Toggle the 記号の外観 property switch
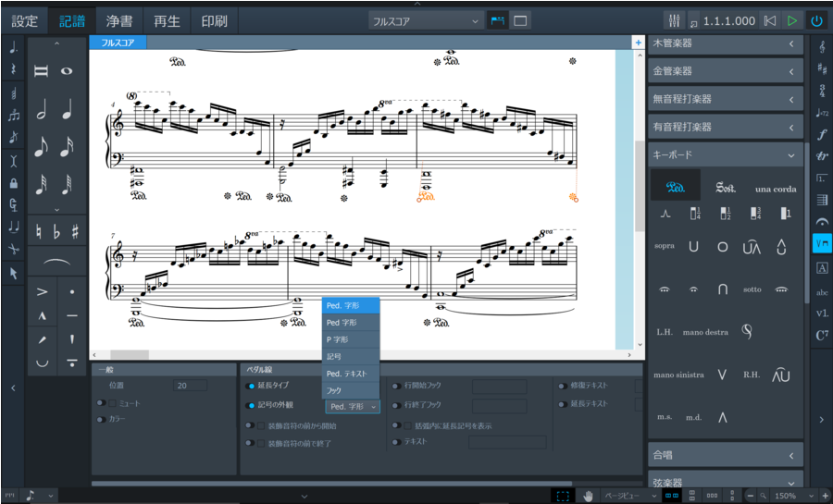This screenshot has height=504, width=833. [x=250, y=405]
